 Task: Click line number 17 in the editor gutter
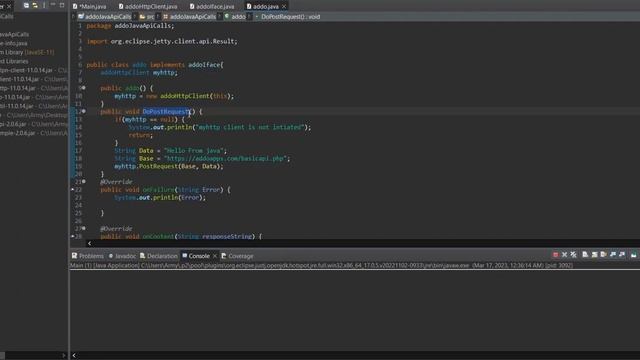pos(78,151)
